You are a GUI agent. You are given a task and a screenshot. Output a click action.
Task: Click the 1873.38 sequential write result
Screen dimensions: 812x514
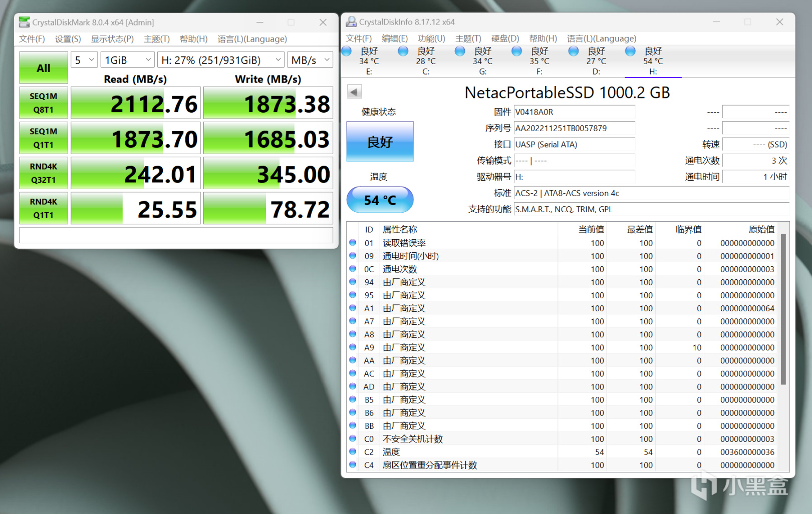coord(268,103)
